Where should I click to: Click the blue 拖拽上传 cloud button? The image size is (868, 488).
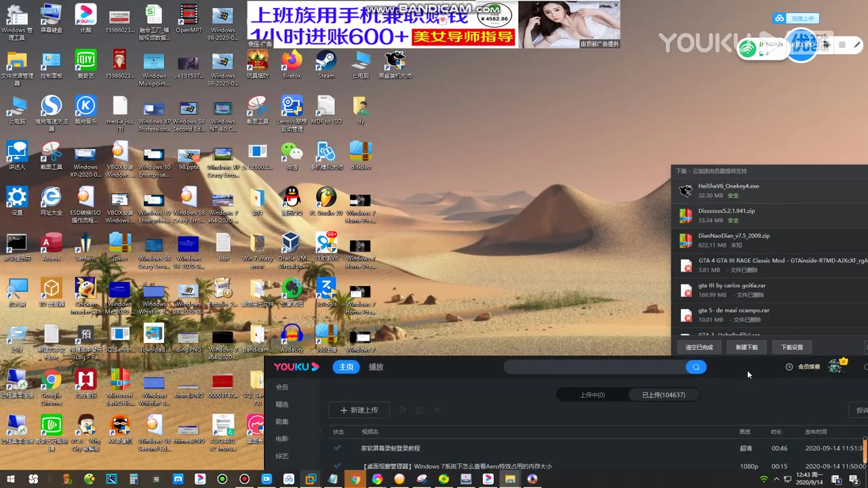tap(796, 18)
